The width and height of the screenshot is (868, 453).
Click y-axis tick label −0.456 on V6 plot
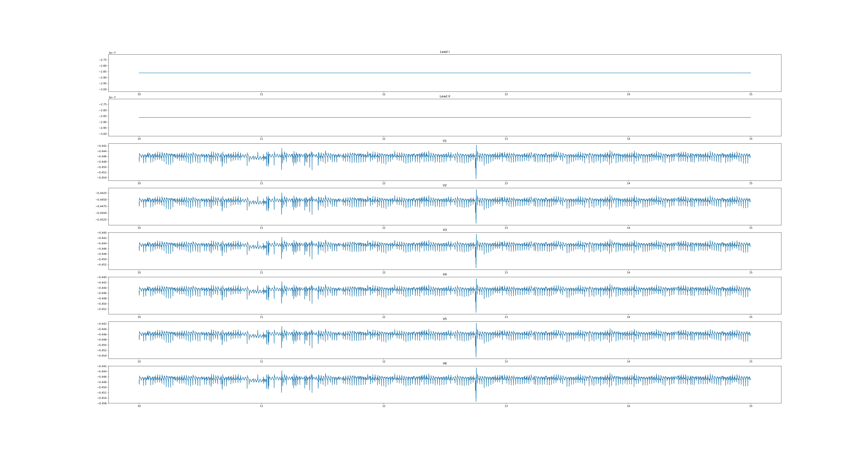coord(102,403)
